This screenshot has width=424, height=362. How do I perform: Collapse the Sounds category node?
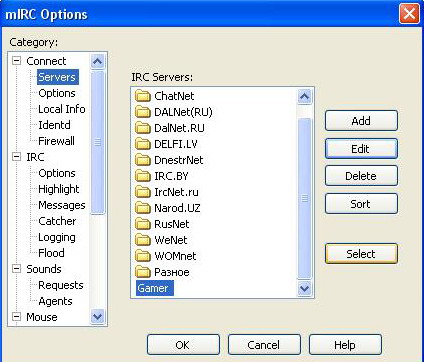pos(16,269)
